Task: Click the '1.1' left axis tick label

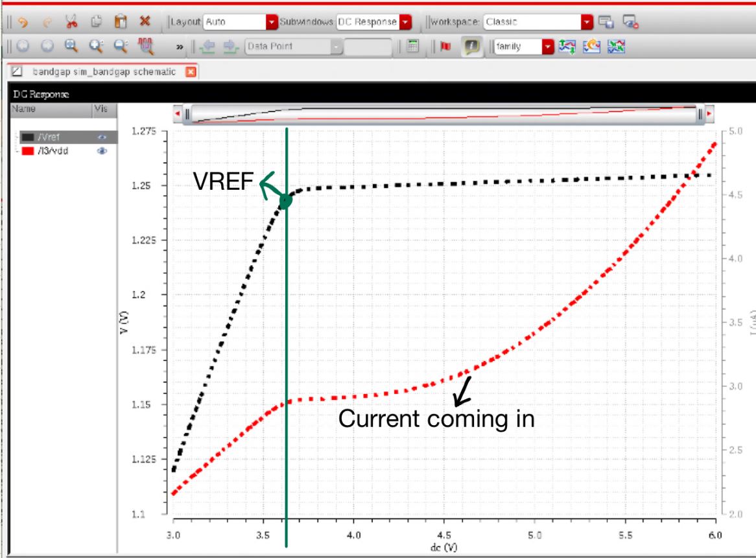Action: [138, 514]
